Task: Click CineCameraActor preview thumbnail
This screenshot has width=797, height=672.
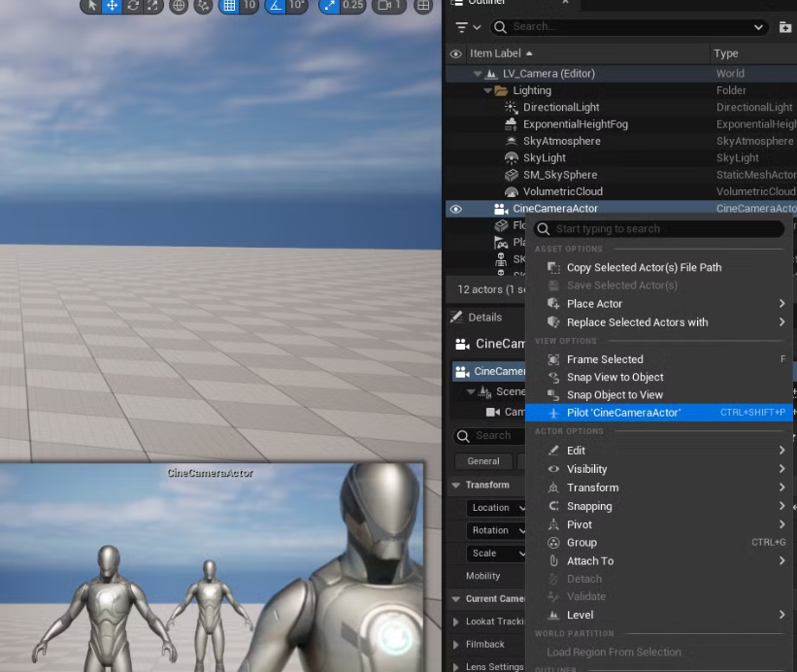Action: click(212, 567)
